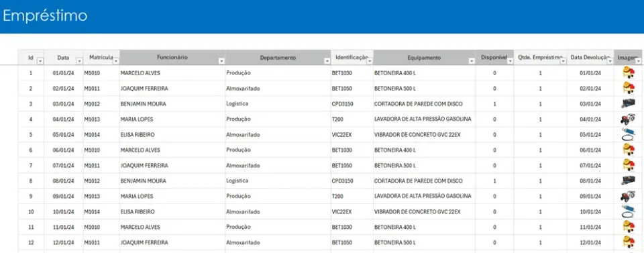
Task: Click the betoneira image in row 11
Action: point(628,227)
